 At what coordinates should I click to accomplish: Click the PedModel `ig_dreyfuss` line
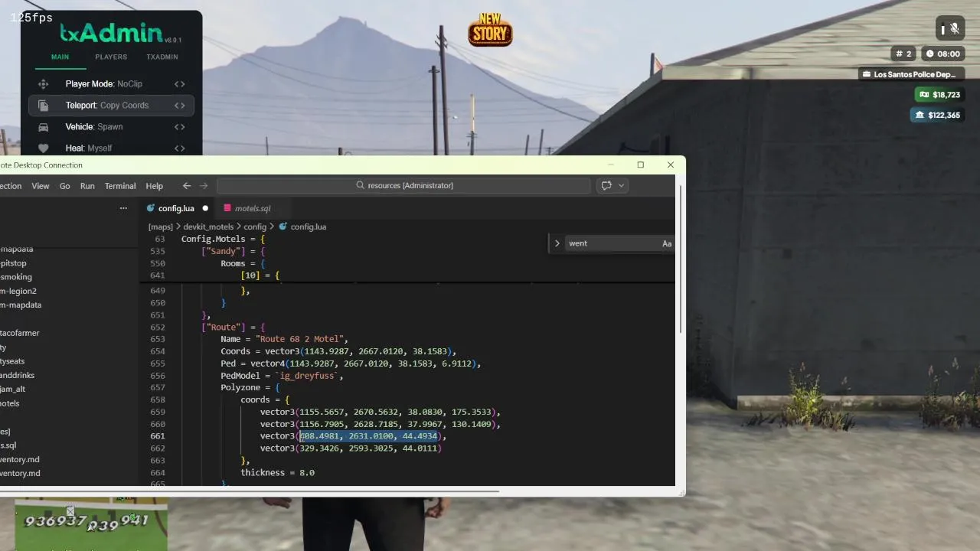click(x=282, y=376)
